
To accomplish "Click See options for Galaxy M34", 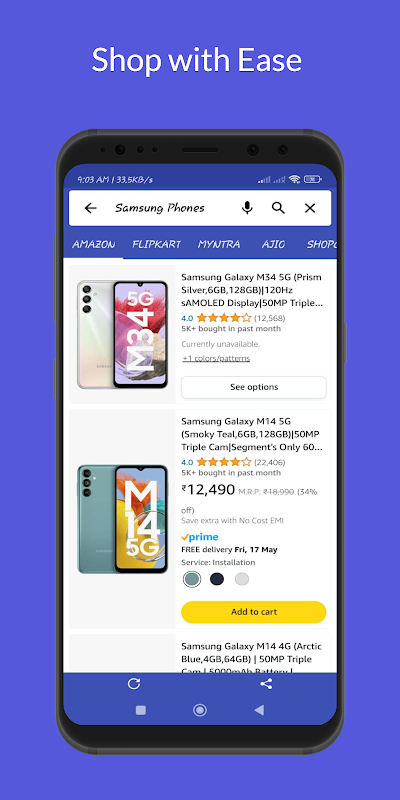I will point(254,387).
